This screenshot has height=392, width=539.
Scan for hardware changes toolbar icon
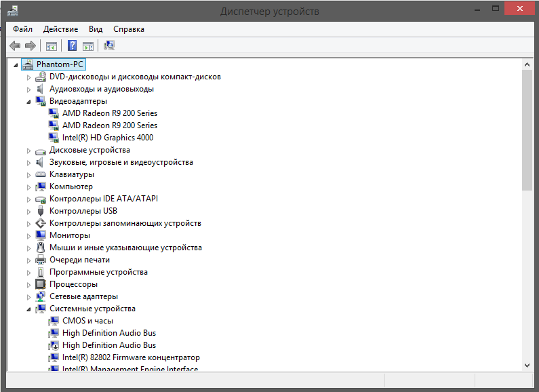109,45
